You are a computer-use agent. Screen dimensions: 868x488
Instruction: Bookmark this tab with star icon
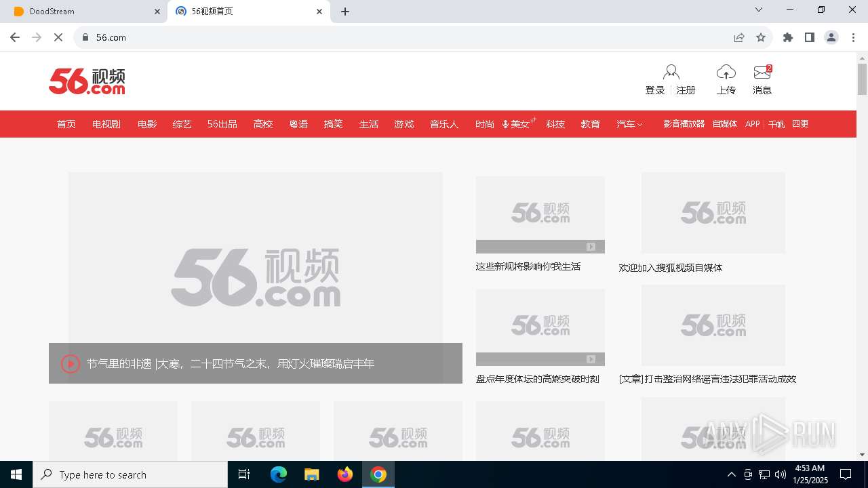coord(761,37)
